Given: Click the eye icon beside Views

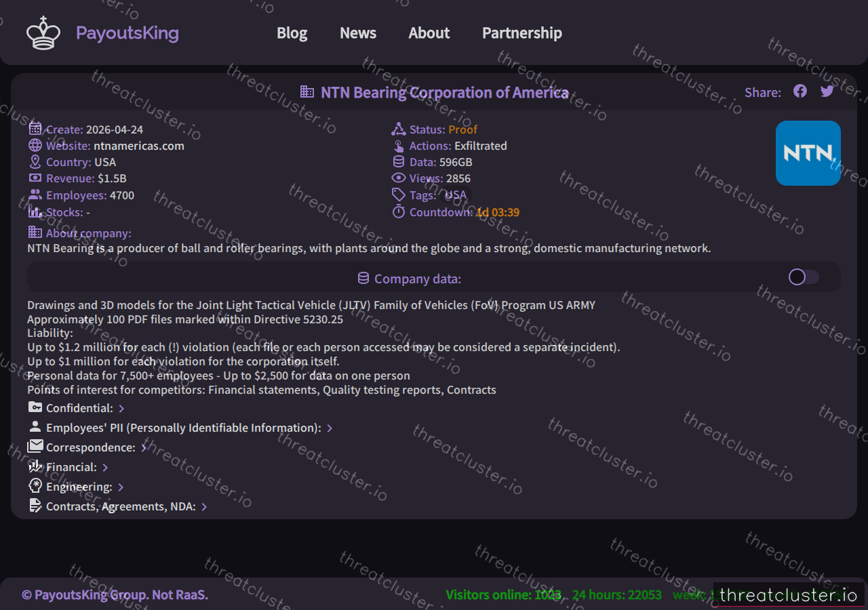Looking at the screenshot, I should [x=399, y=178].
